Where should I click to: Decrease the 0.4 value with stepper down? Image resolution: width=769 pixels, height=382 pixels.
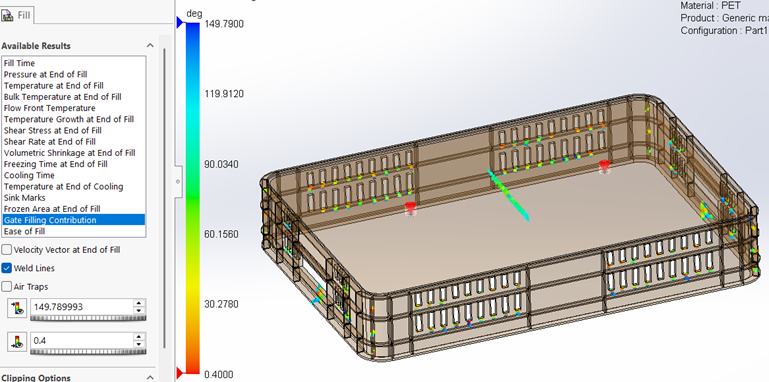(139, 344)
